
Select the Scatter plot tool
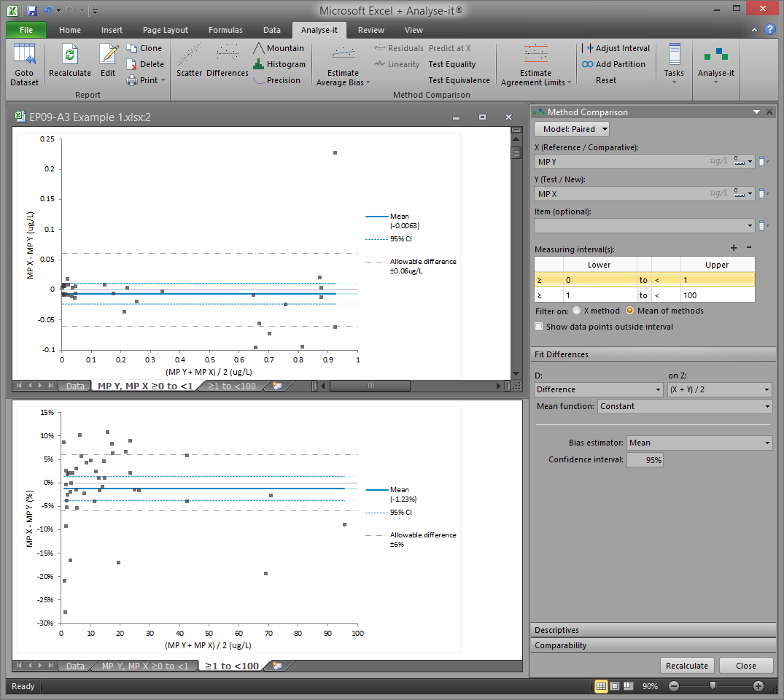pyautogui.click(x=189, y=60)
